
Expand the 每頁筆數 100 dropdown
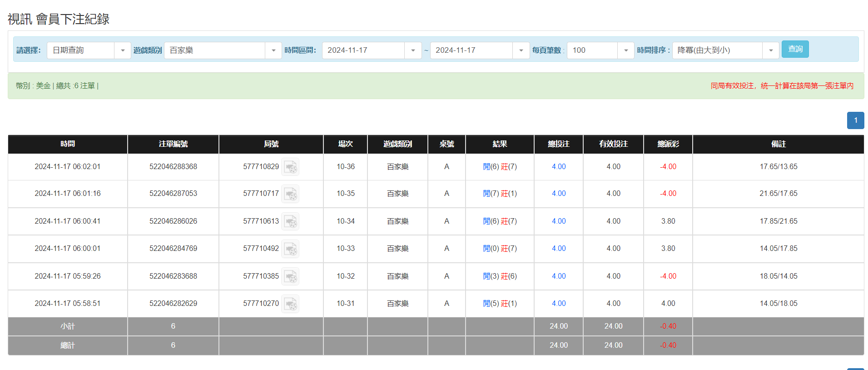625,50
